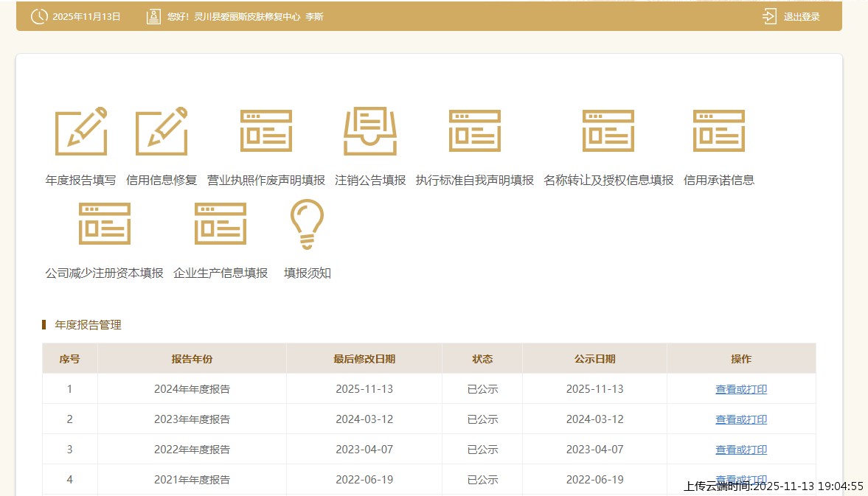
Task: Click the 信用信息修复 edit icon
Action: (x=162, y=131)
